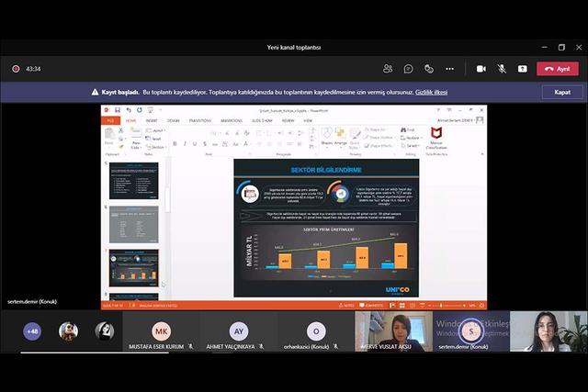
Task: Open the three-dot more actions menu
Action: tap(449, 68)
